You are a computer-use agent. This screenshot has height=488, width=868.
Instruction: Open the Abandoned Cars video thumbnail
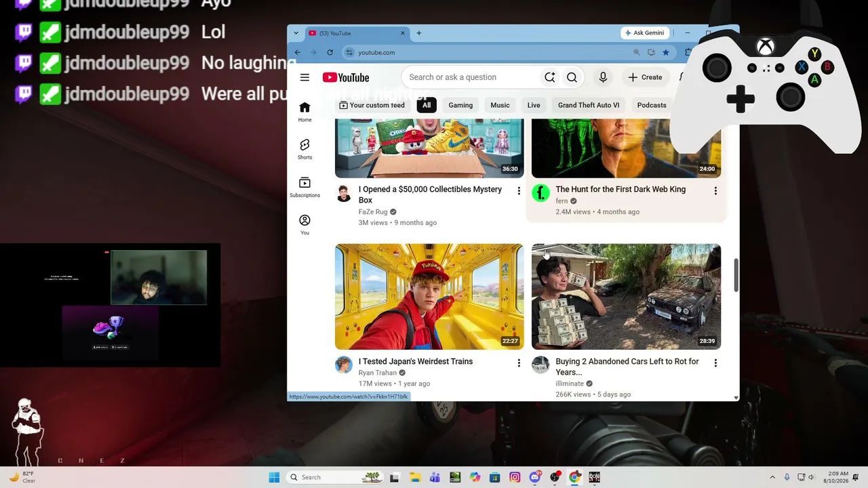point(626,297)
